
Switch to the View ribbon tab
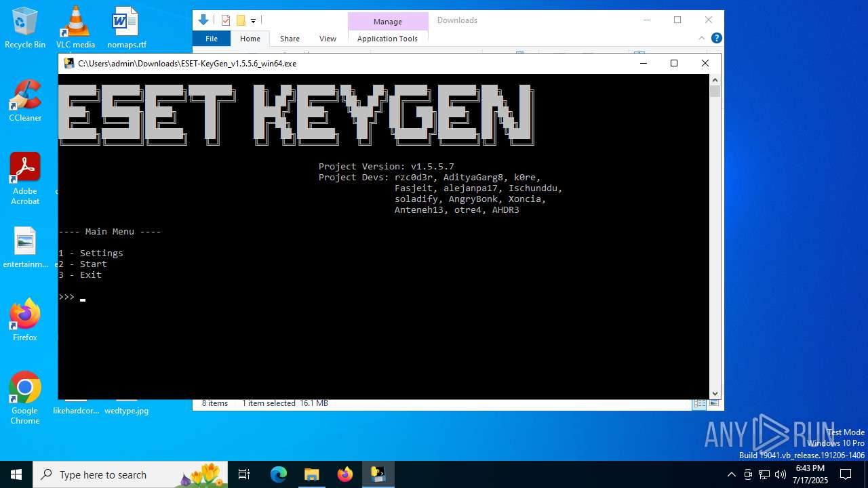[x=328, y=39]
